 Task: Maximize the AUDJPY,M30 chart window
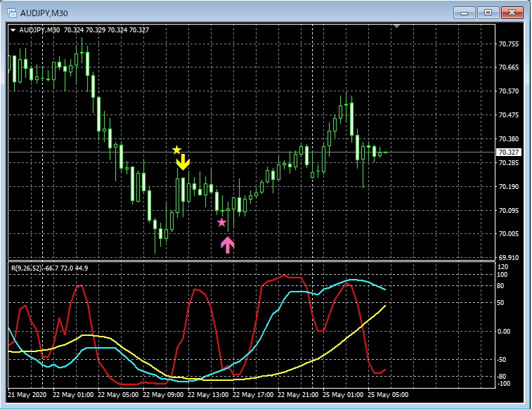(489, 12)
